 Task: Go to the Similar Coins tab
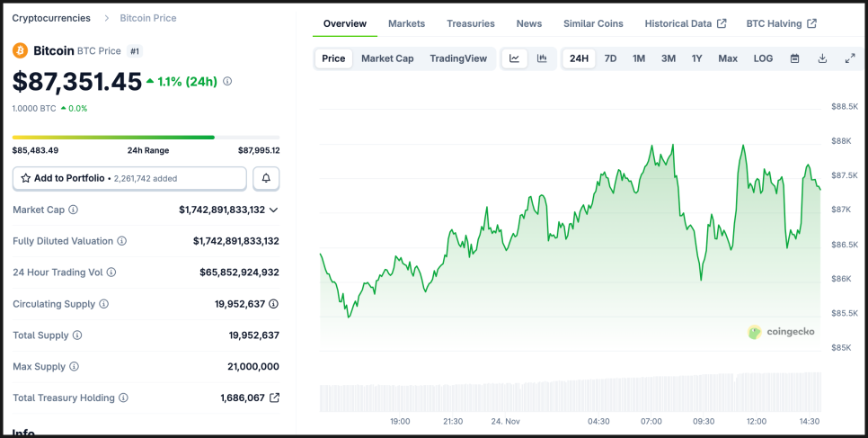pos(593,23)
